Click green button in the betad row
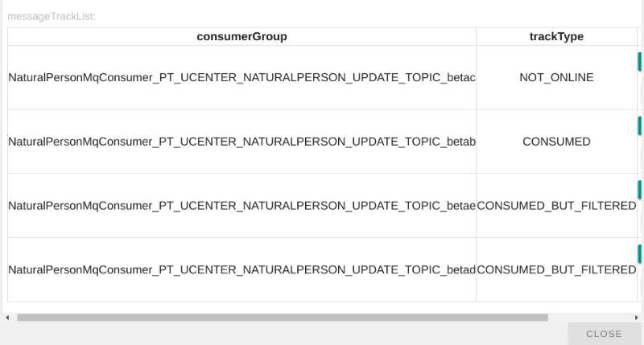644x345 pixels. 639,254
